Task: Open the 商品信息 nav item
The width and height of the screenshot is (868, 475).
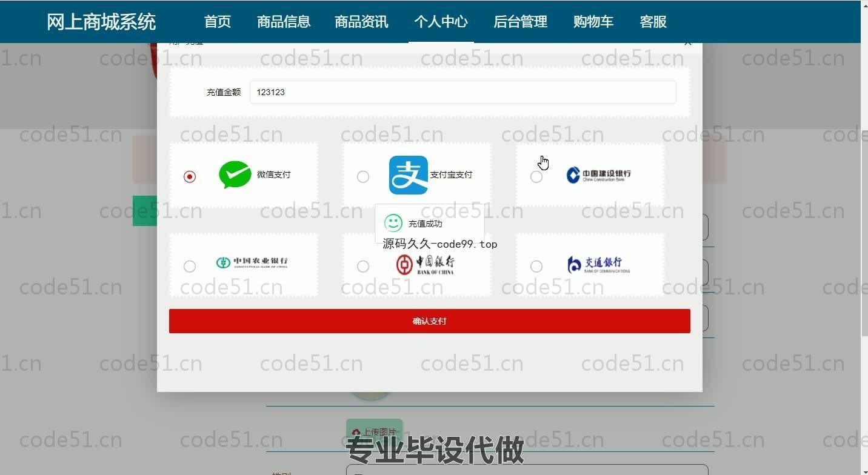Action: click(x=284, y=22)
